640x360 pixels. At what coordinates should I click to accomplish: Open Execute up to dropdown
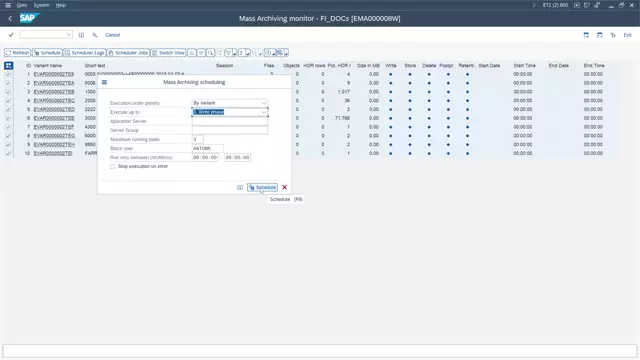tap(264, 112)
